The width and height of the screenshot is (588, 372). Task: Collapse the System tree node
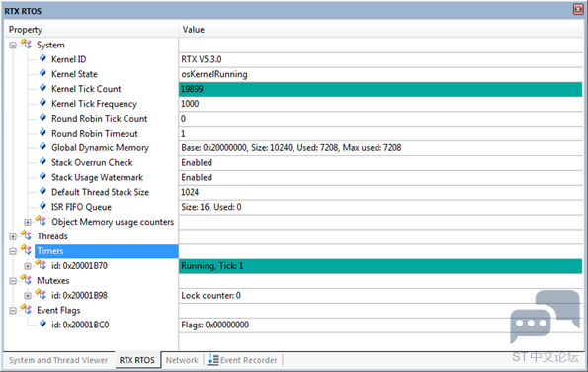pos(13,46)
